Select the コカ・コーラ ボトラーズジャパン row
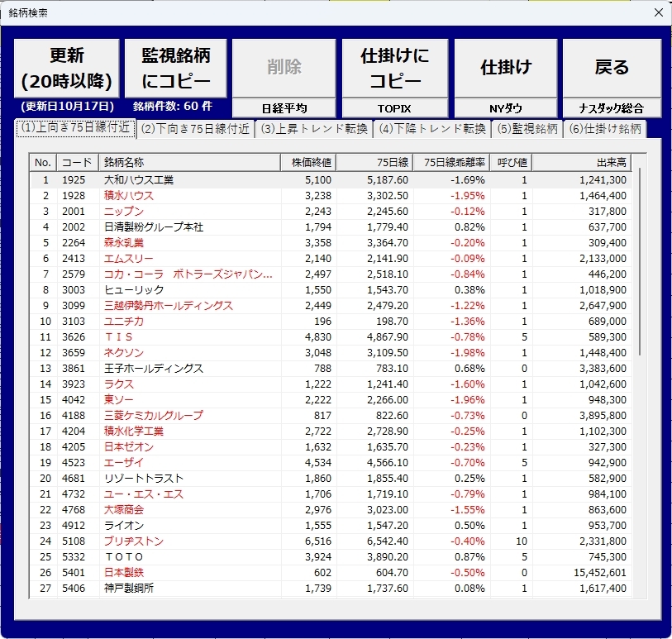 tap(331, 274)
